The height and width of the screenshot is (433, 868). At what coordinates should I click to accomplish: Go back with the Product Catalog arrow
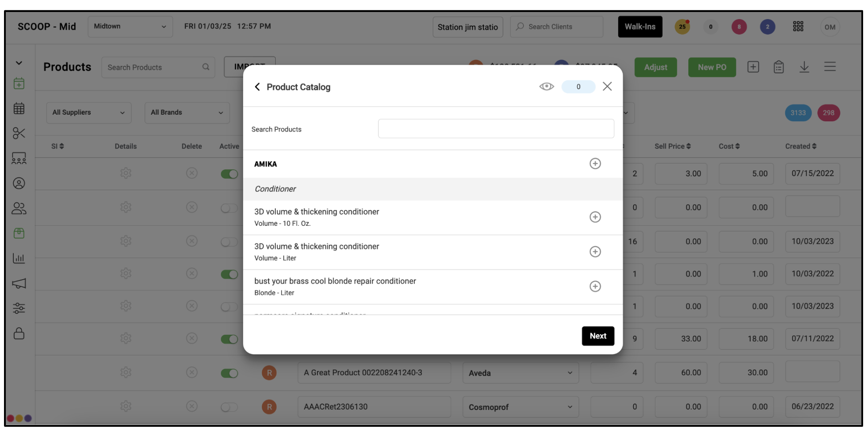(x=257, y=87)
